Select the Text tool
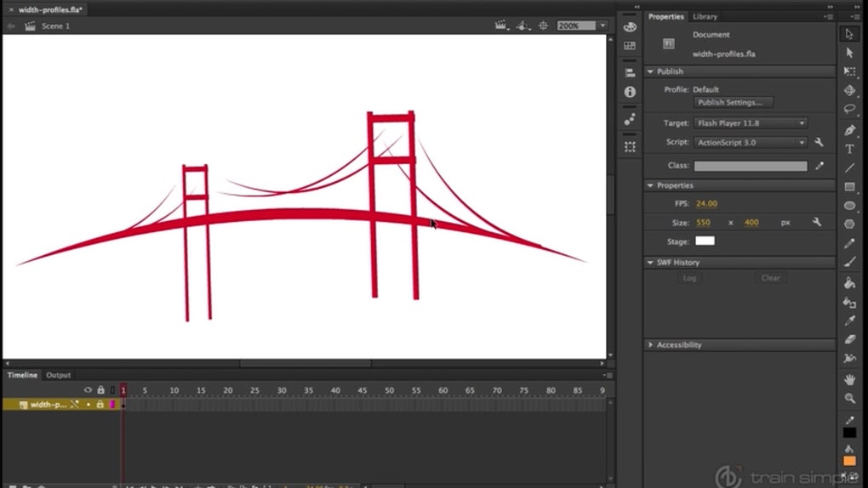The height and width of the screenshot is (488, 868). tap(849, 149)
